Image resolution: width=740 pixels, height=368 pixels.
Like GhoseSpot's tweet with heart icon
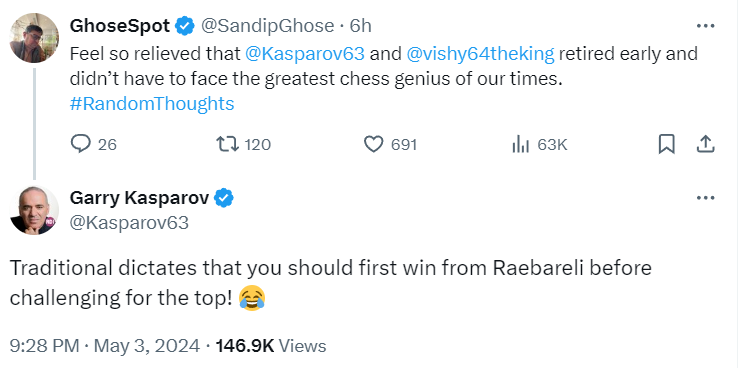(374, 144)
